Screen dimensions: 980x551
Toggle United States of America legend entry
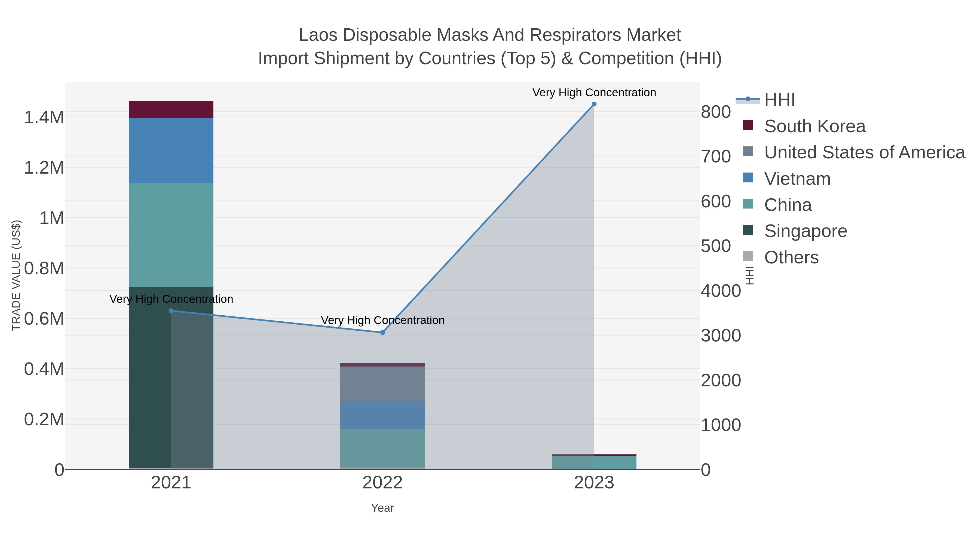(x=854, y=152)
